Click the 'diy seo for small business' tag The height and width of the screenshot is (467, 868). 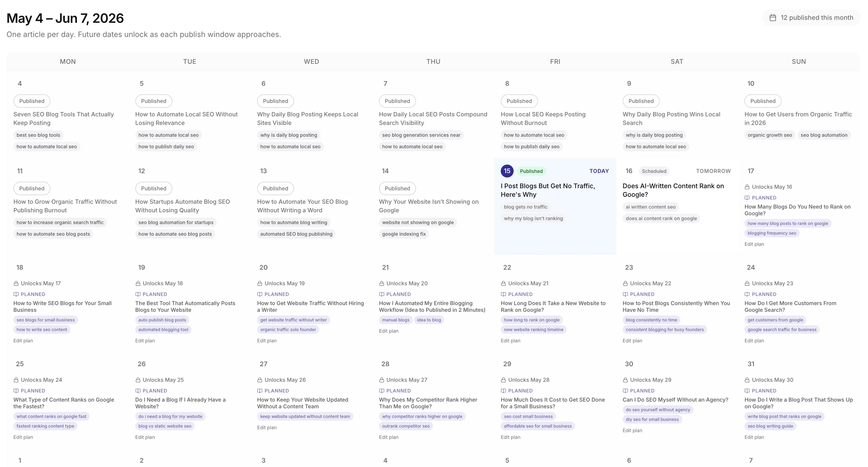[x=652, y=420]
